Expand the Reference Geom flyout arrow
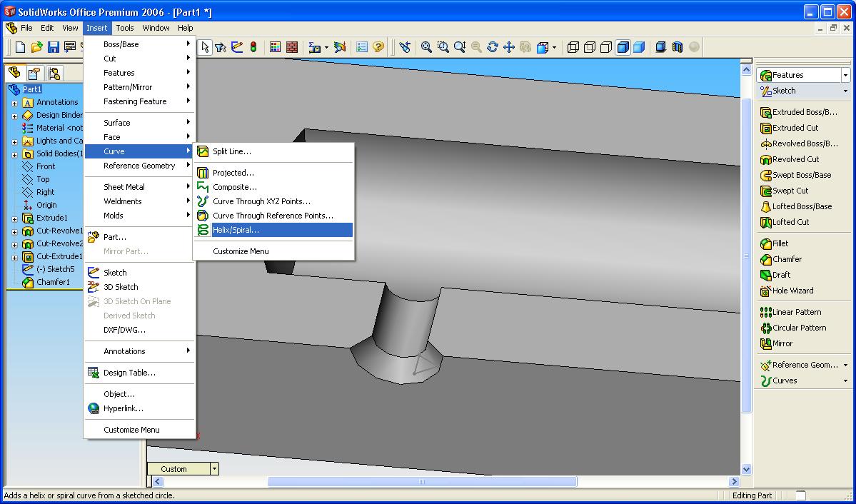856x504 pixels. point(845,365)
